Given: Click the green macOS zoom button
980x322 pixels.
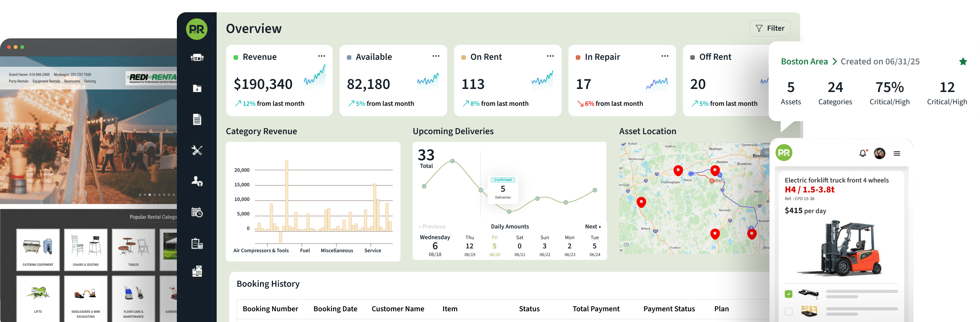Looking at the screenshot, I should click(22, 47).
